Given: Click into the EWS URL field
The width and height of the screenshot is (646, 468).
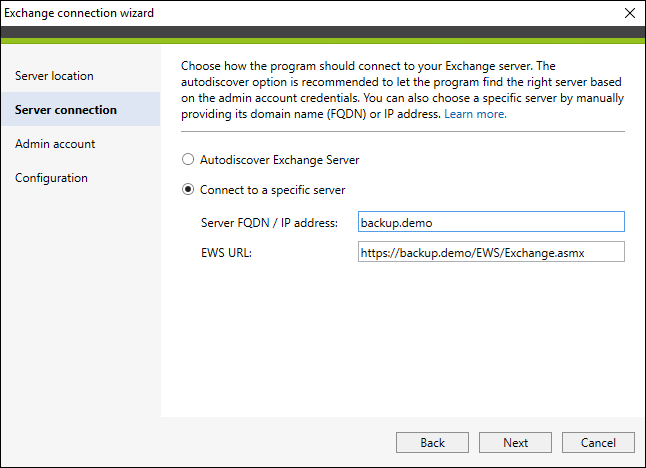Looking at the screenshot, I should pos(491,252).
